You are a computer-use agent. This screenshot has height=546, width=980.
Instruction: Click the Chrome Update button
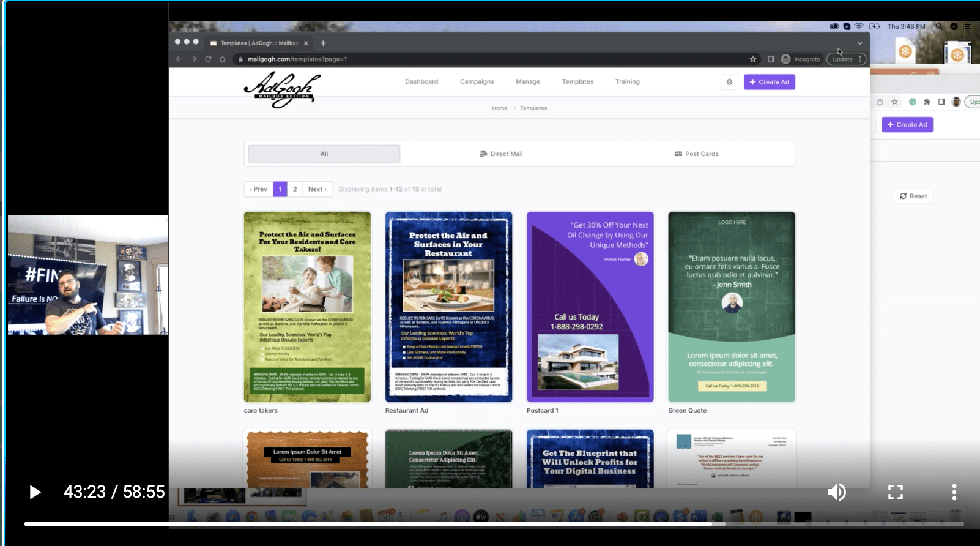pos(846,59)
